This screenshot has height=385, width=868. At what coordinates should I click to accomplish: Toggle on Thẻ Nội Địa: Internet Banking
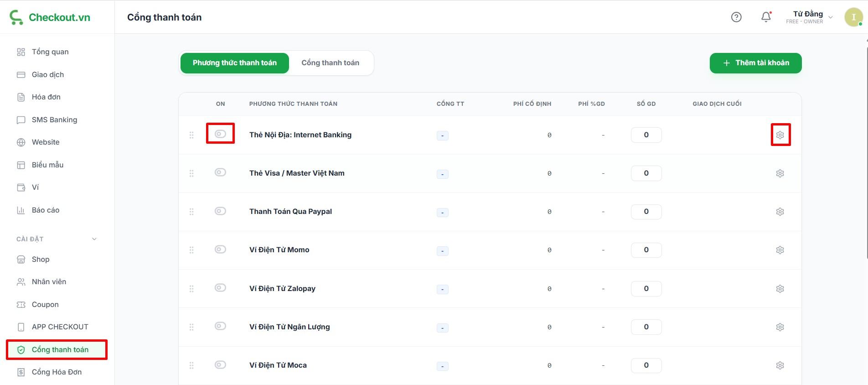click(220, 134)
